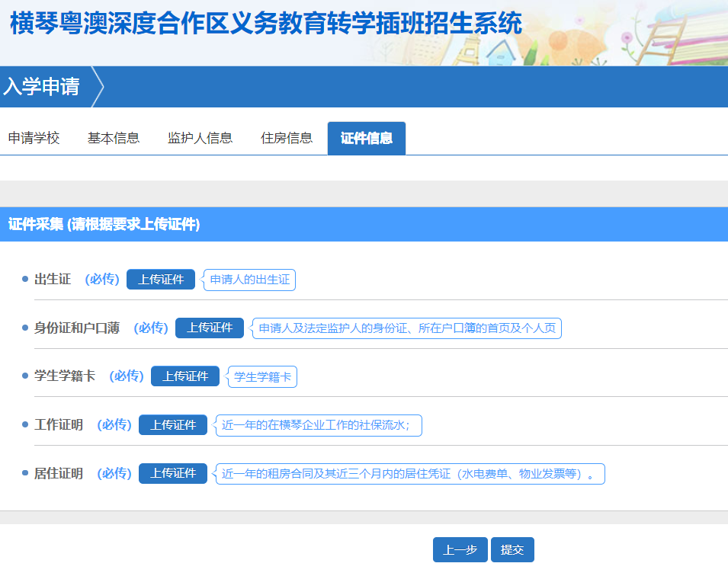Open the 基本信息 tab

[x=114, y=138]
